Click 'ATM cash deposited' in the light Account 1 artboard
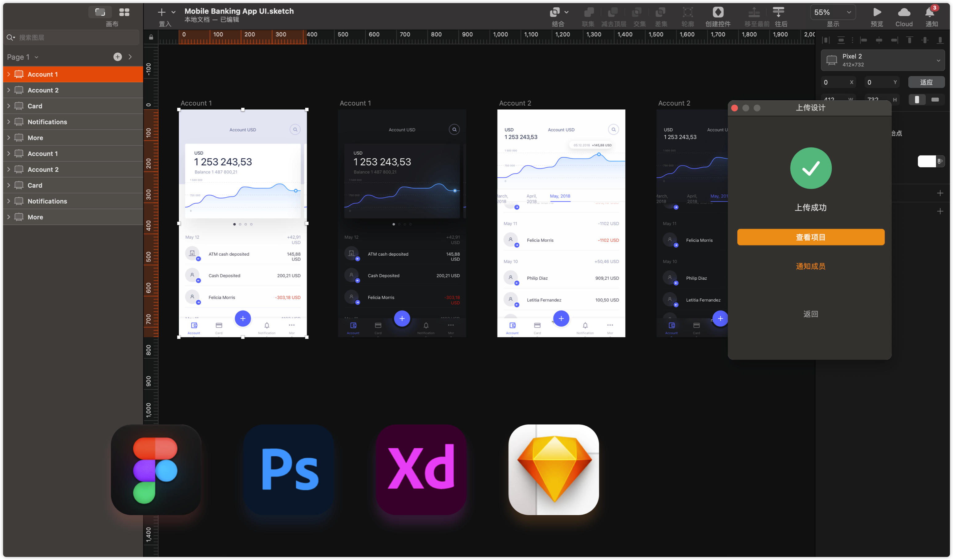 coord(229,254)
